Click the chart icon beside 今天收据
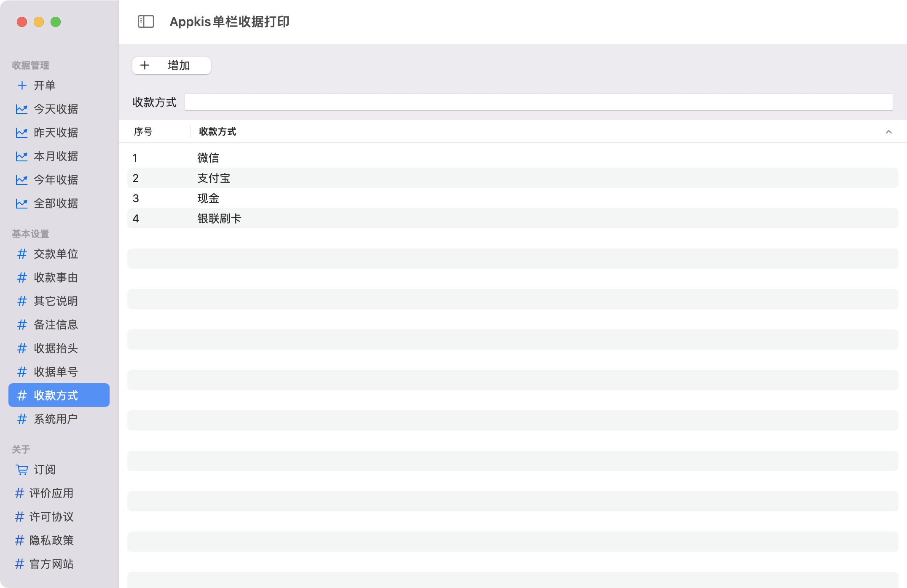This screenshot has height=588, width=907. 22,109
